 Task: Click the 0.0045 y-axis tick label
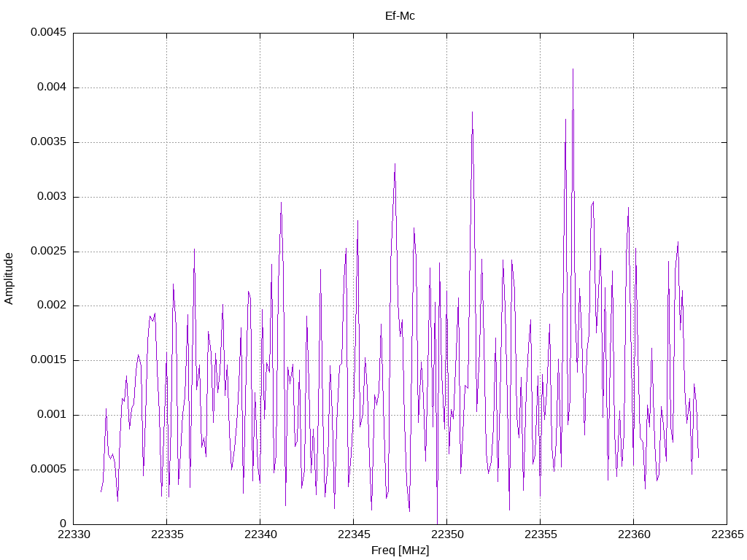point(48,32)
